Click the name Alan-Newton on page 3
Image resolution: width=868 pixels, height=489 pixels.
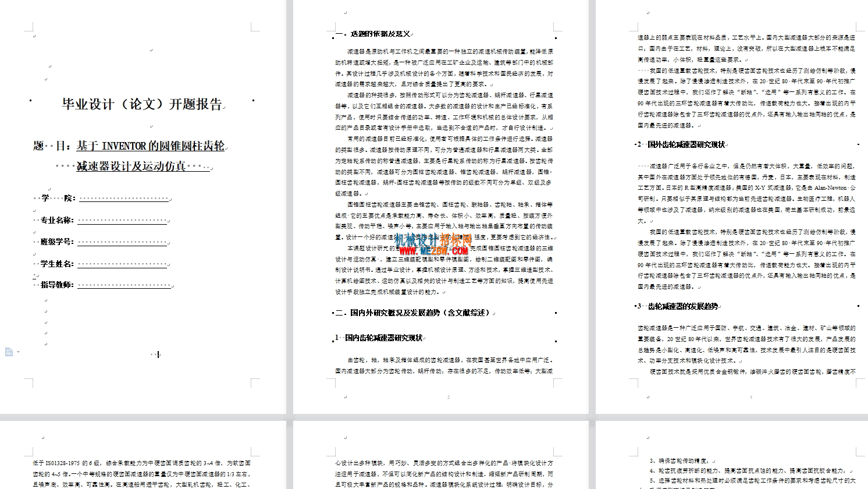831,188
